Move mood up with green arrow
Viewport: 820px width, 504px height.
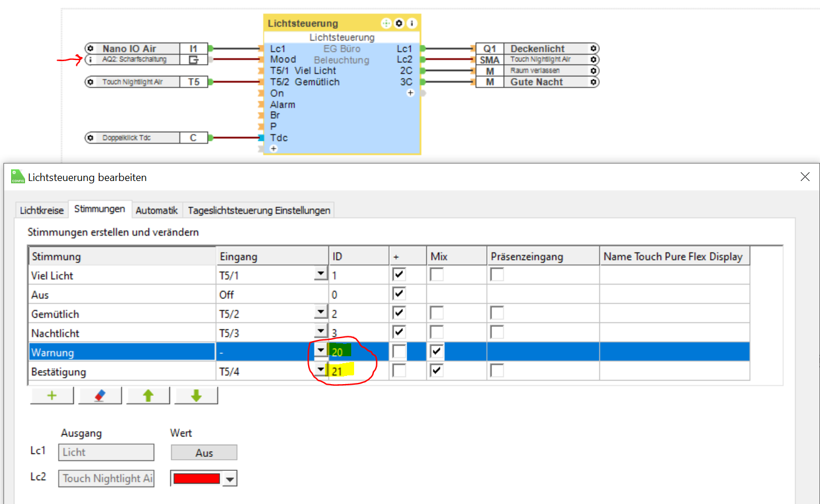point(148,396)
